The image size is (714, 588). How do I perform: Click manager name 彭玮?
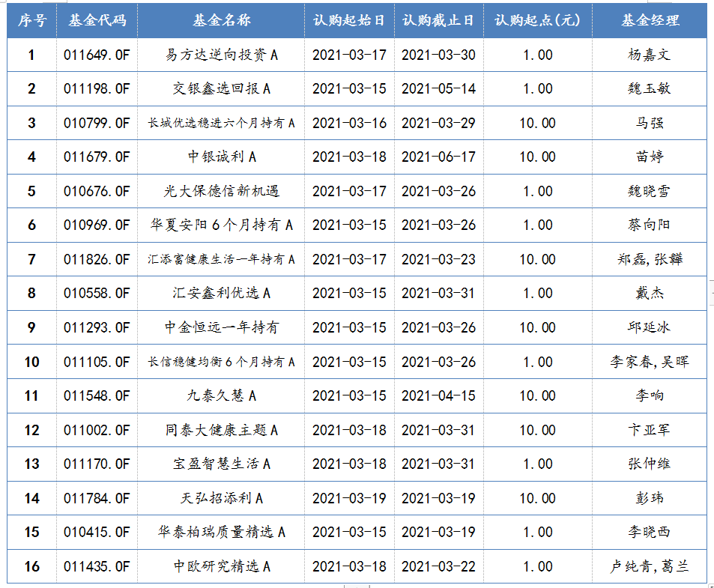[650, 499]
